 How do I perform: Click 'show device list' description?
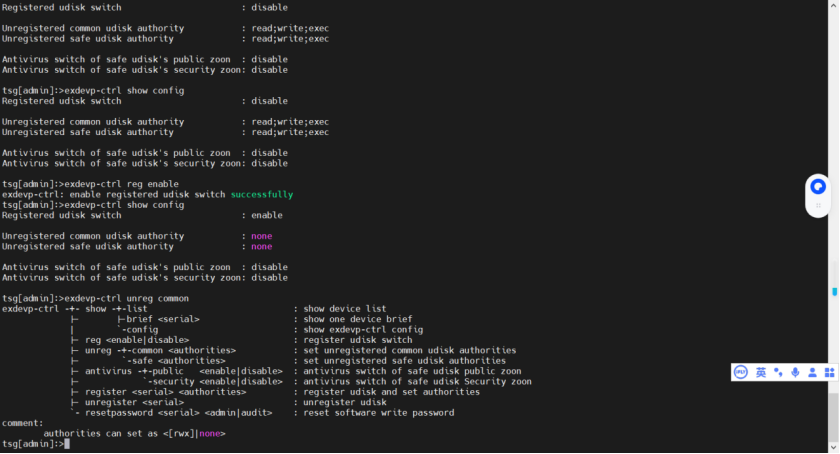[x=344, y=309]
